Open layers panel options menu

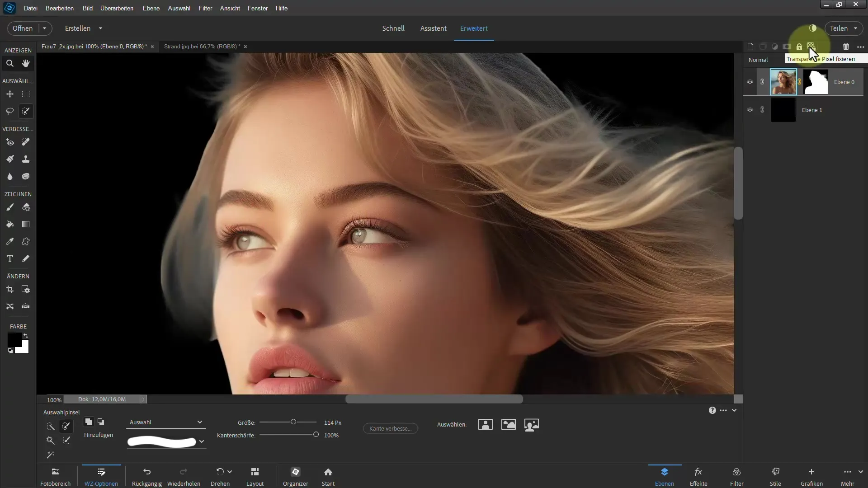[860, 47]
